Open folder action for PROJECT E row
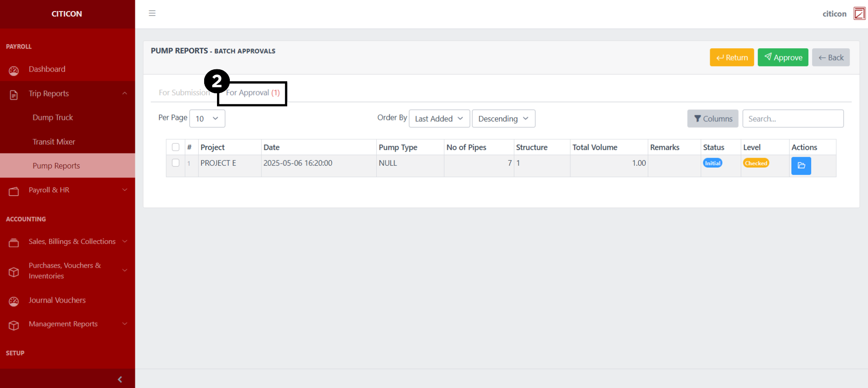 coord(801,166)
